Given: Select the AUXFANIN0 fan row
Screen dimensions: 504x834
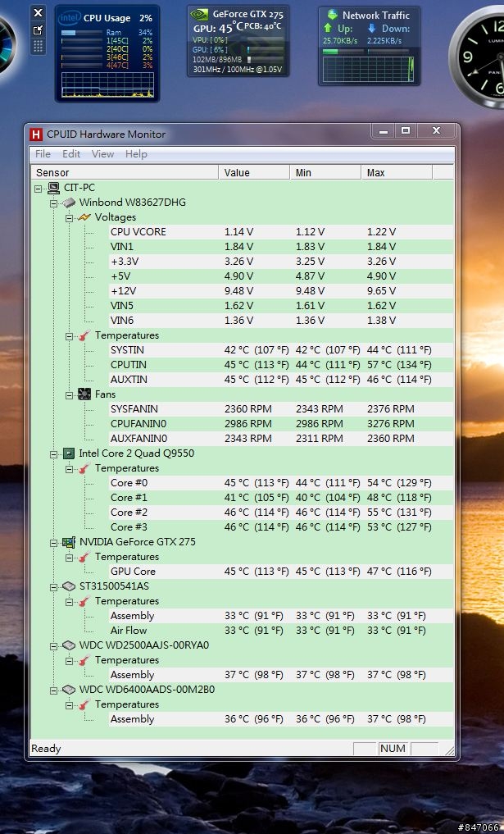Looking at the screenshot, I should [281, 439].
